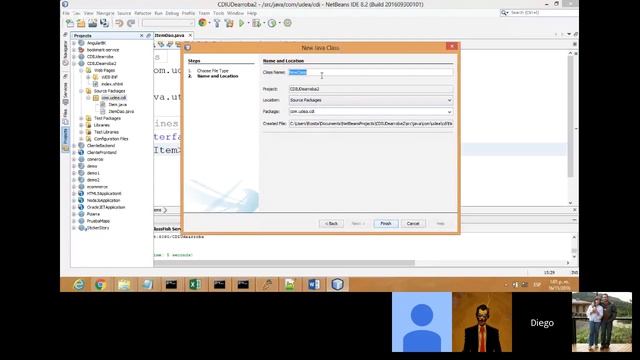
Task: Select the PruebaMaps project
Action: [x=98, y=221]
